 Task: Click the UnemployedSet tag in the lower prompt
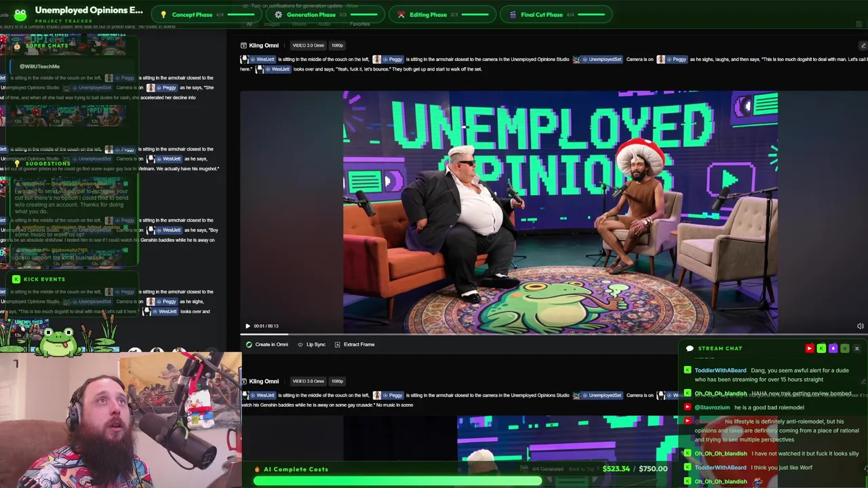click(597, 395)
